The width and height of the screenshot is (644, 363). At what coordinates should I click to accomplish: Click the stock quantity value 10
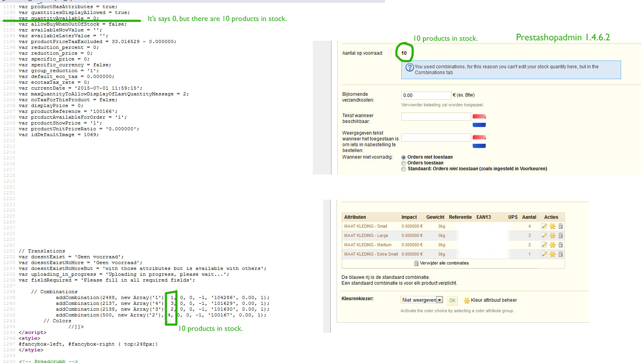tap(404, 53)
